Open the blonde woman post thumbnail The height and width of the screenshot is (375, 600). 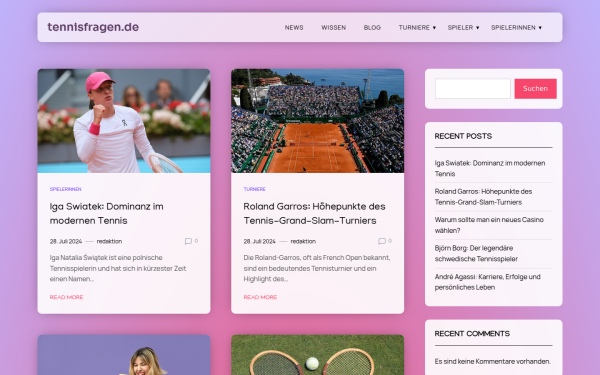124,355
